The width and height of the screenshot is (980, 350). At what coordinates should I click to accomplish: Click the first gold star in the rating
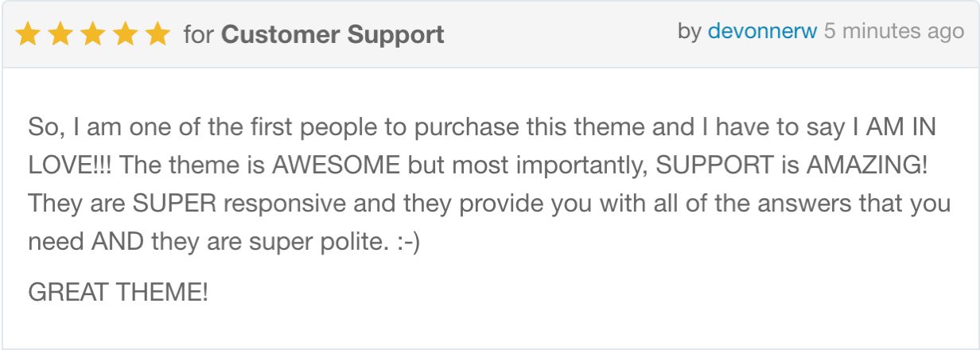[x=28, y=34]
